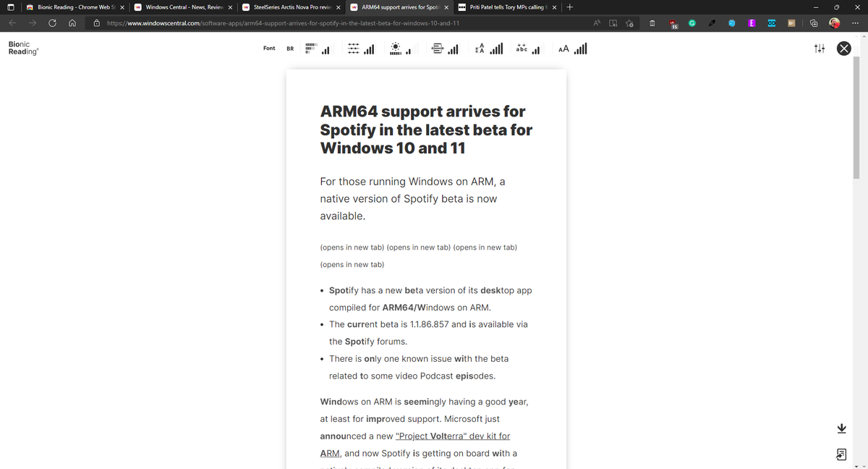Click the letter spacing A icon
The height and width of the screenshot is (469, 868).
click(479, 48)
